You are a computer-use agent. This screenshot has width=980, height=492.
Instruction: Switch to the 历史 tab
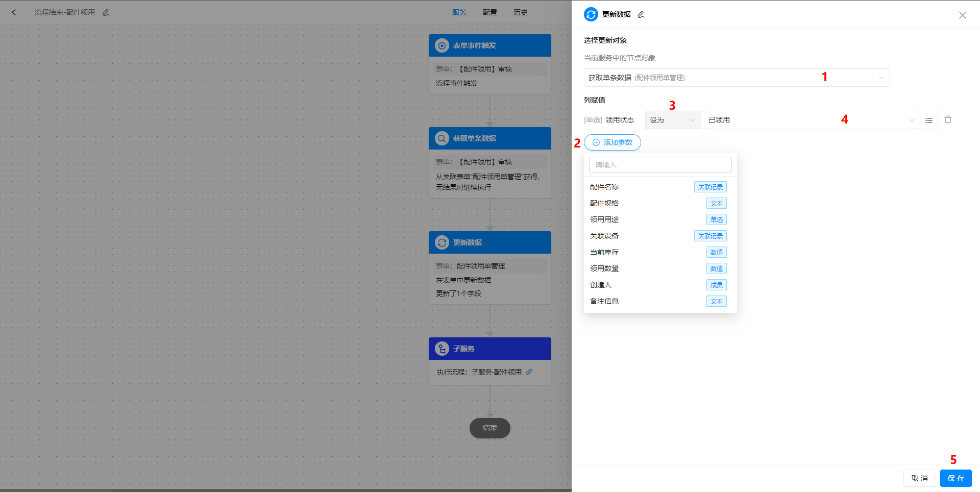[x=520, y=12]
